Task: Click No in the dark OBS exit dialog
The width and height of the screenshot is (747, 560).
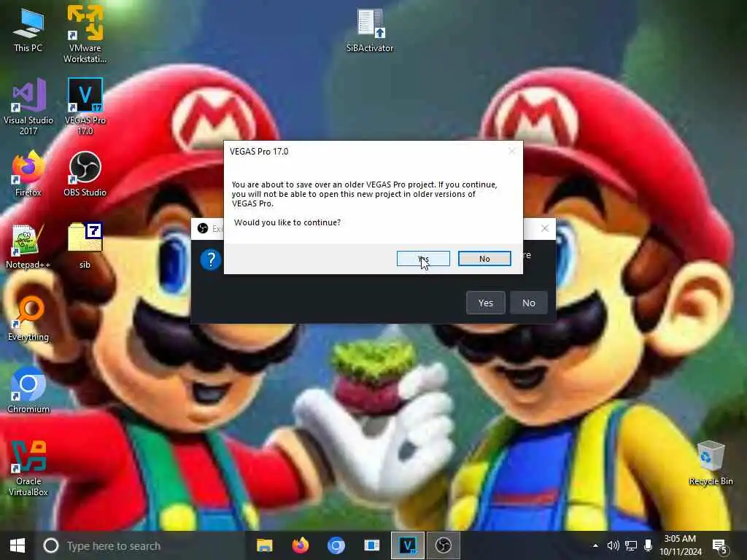Action: 528,303
